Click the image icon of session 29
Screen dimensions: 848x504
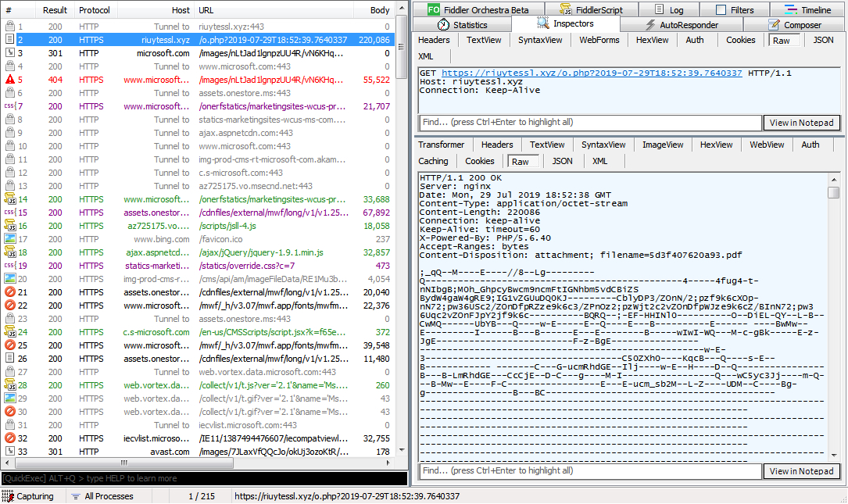point(9,398)
